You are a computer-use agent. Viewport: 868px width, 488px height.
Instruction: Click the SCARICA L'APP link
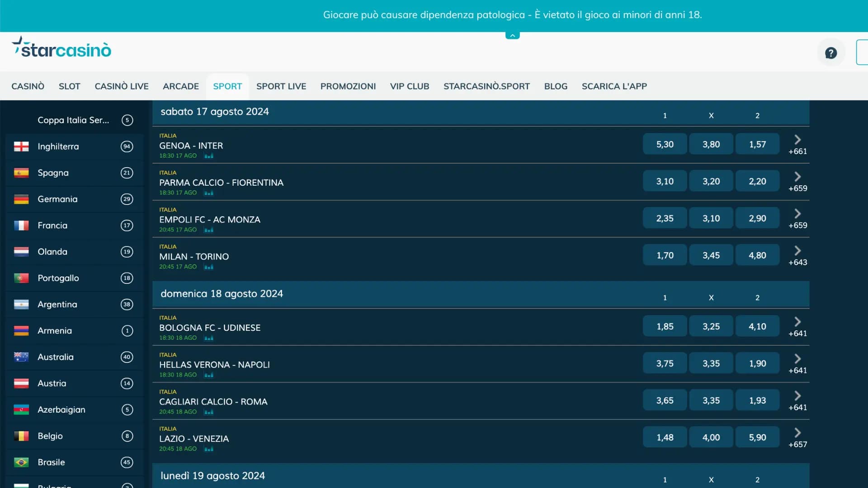coord(614,86)
